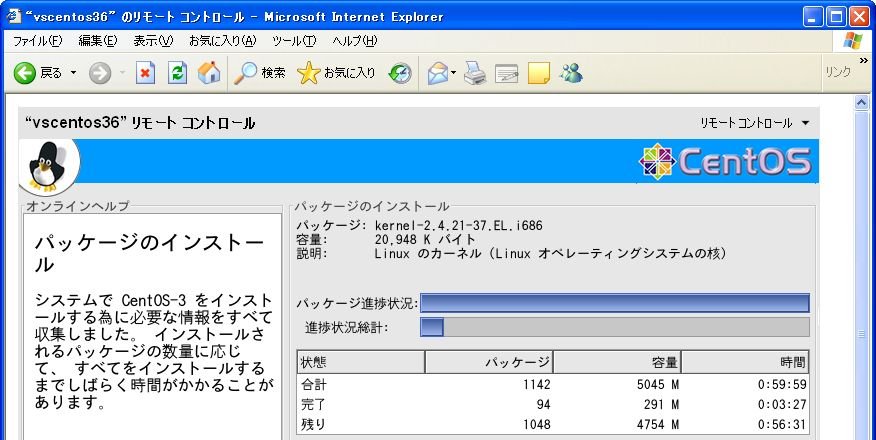Click remaining time value 0:56:31
The image size is (876, 440).
click(x=782, y=424)
